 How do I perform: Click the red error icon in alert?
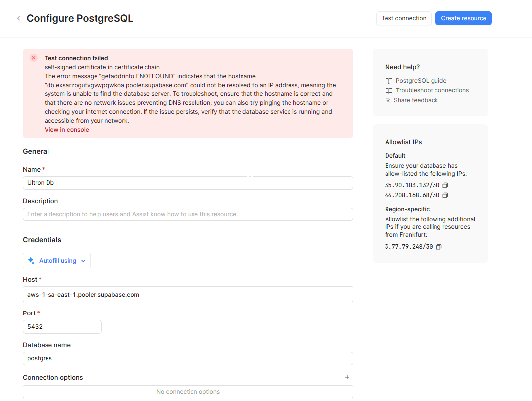click(x=34, y=58)
